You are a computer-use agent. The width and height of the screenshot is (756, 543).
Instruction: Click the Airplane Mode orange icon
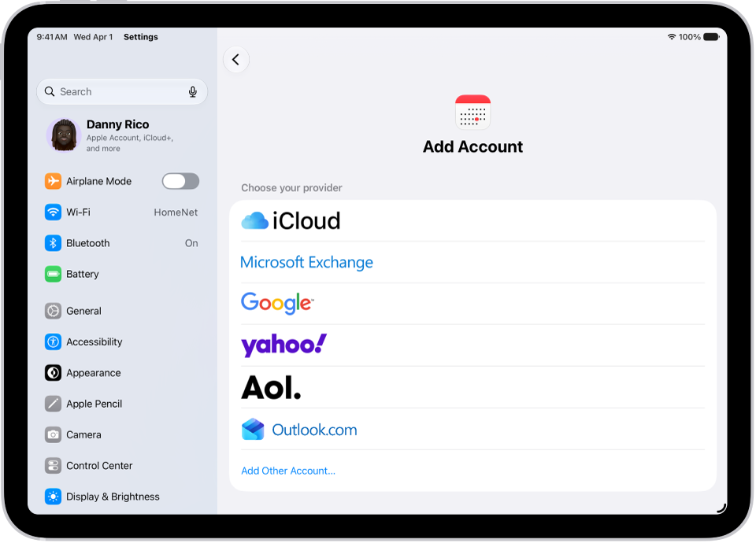pos(53,181)
